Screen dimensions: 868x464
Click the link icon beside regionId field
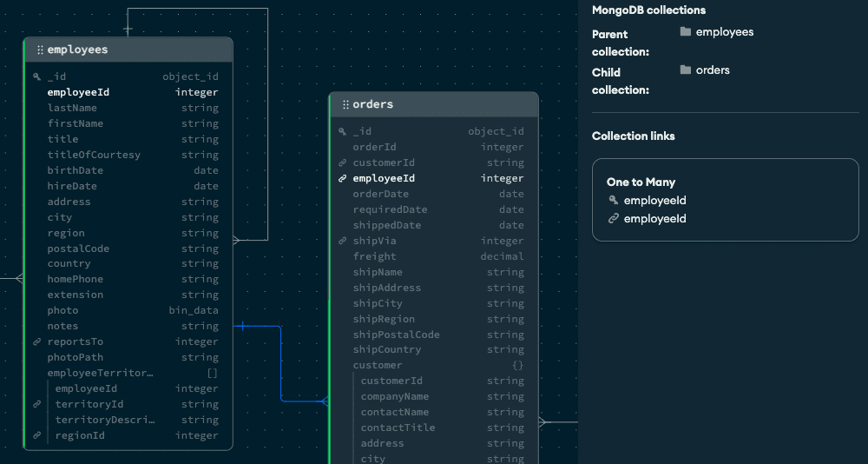[36, 436]
